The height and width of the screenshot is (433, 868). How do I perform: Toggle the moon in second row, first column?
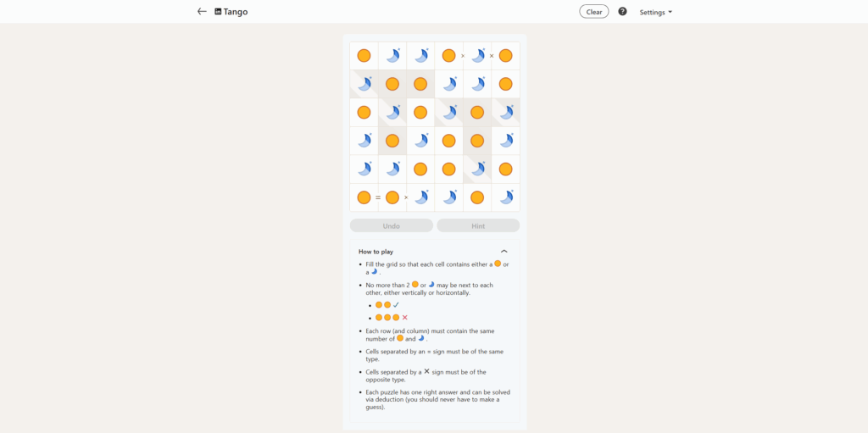(x=364, y=84)
